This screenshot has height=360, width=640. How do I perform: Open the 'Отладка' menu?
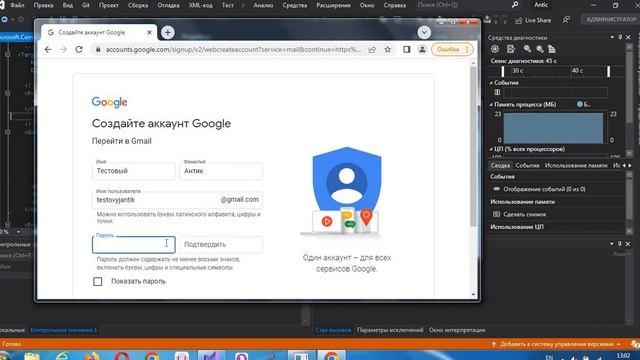pyautogui.click(x=168, y=5)
